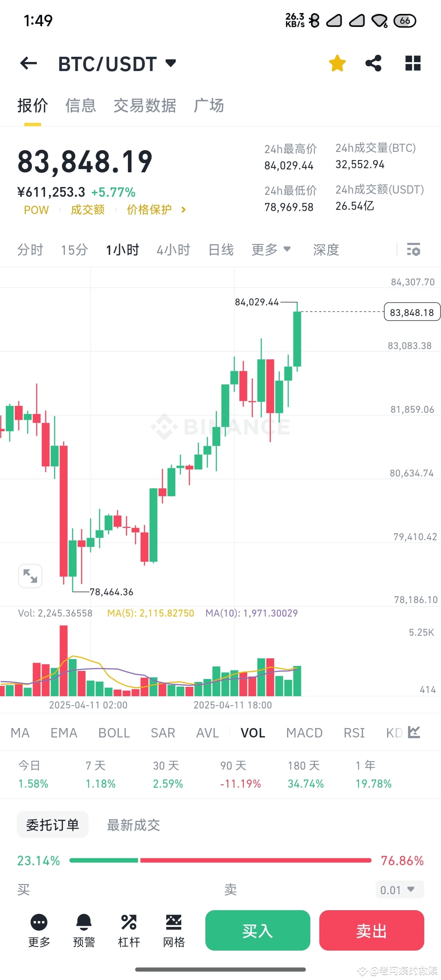The image size is (441, 980).
Task: Open the share icon for BTC/USDT
Action: point(373,63)
